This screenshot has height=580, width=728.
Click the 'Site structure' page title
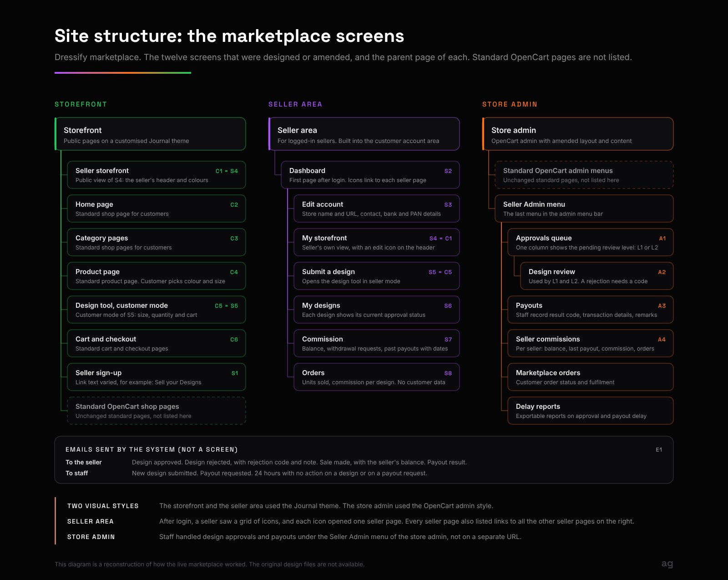(x=229, y=36)
